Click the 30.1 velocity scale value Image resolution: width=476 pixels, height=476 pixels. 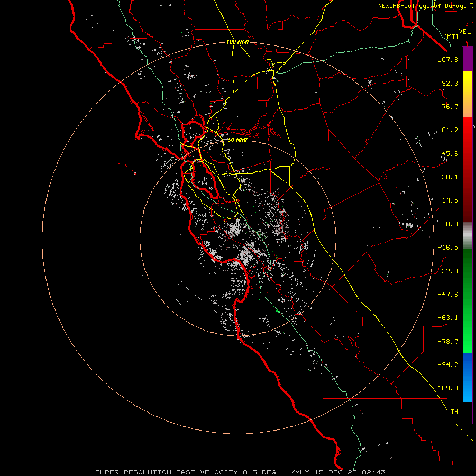(450, 177)
